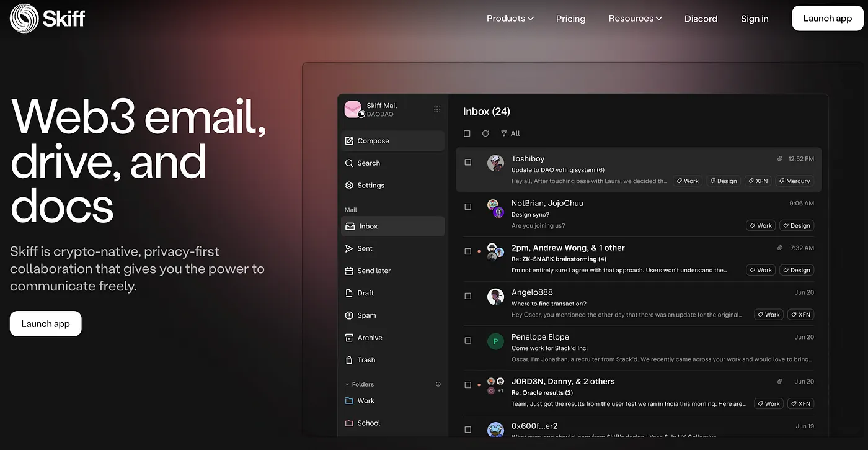Click the add folder plus icon
Screen dimensions: 868x450
[x=438, y=384]
